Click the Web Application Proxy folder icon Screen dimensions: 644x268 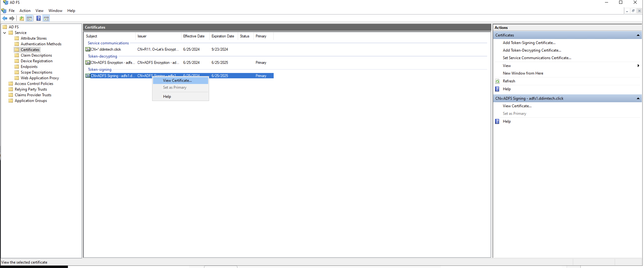point(17,78)
